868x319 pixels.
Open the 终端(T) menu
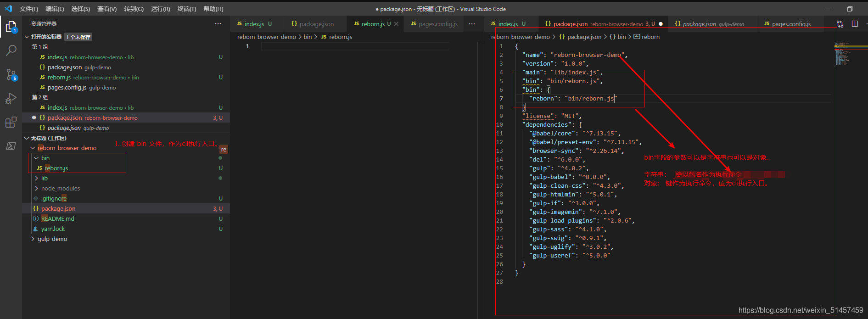[187, 9]
